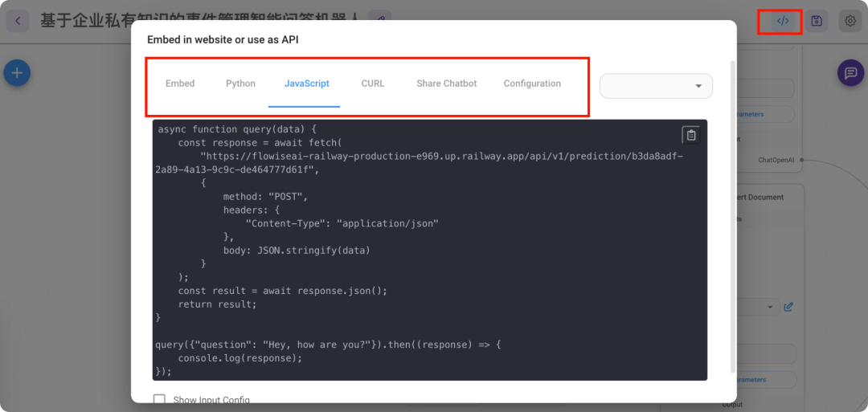The width and height of the screenshot is (868, 412).
Task: Switch to the Python tab
Action: pos(240,84)
